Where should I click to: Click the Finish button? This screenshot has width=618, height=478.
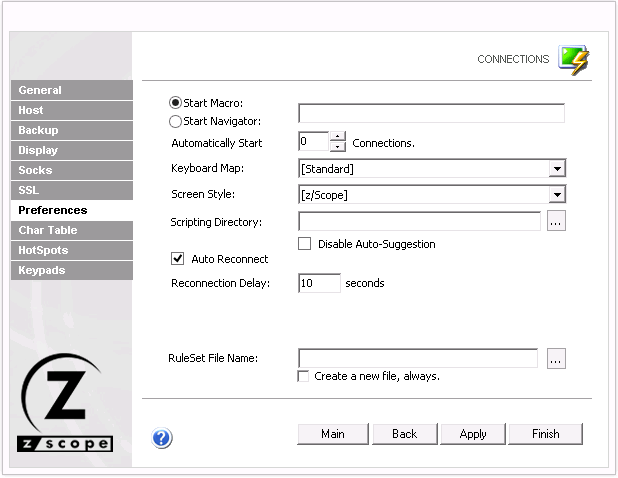(545, 434)
